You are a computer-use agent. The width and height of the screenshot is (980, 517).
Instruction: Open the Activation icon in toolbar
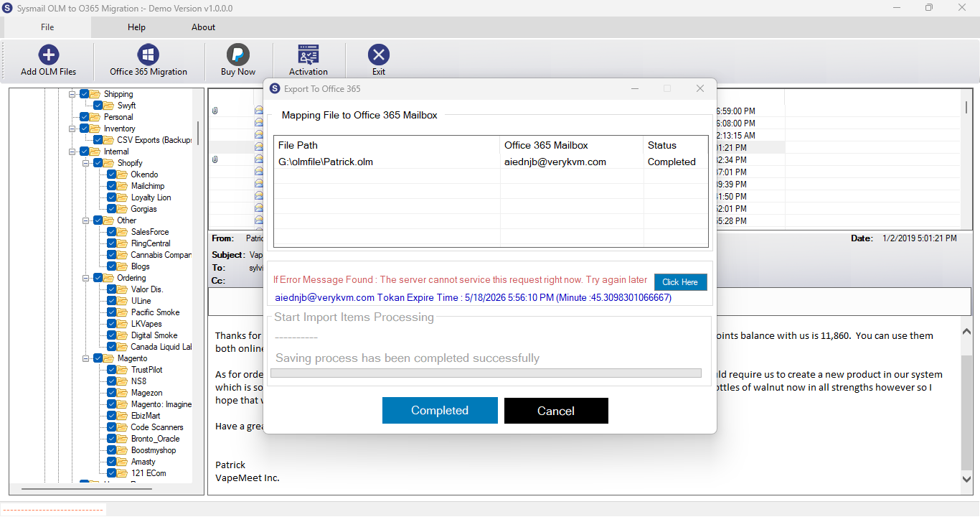pos(308,55)
